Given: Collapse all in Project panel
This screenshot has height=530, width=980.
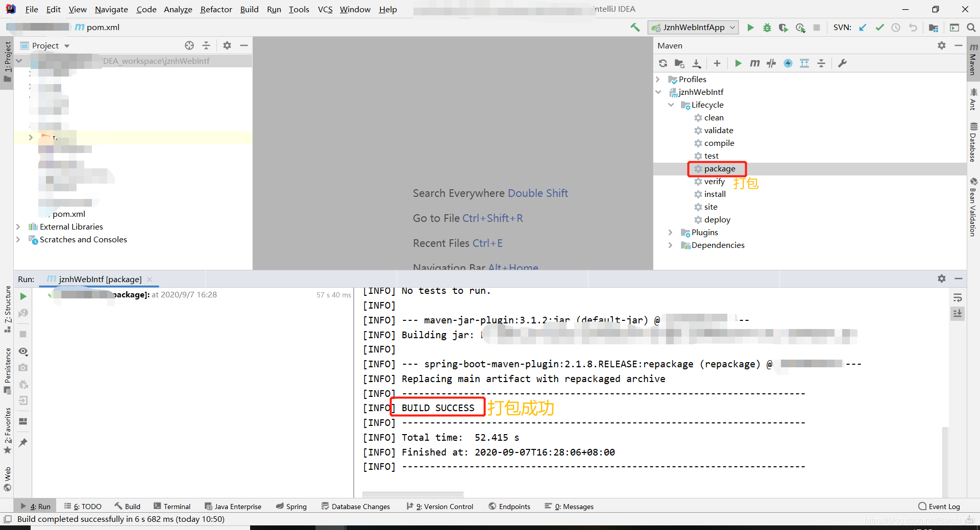Looking at the screenshot, I should pyautogui.click(x=206, y=45).
